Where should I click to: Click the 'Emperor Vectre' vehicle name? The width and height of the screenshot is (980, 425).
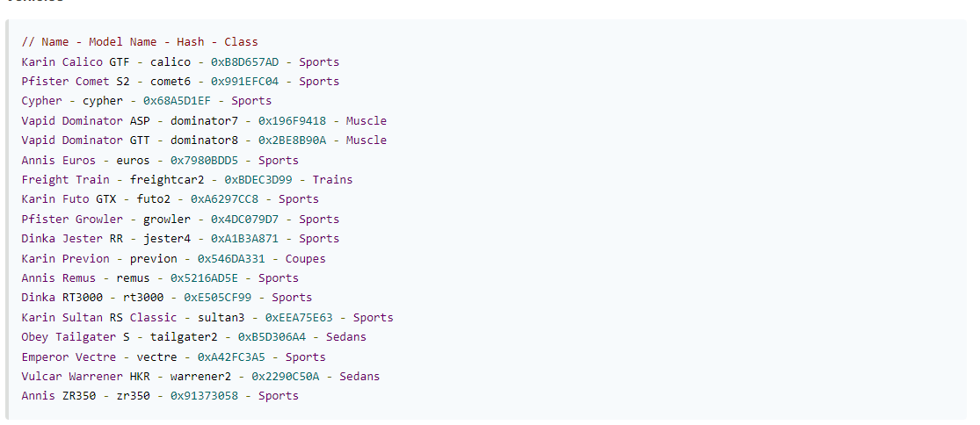[x=69, y=357]
